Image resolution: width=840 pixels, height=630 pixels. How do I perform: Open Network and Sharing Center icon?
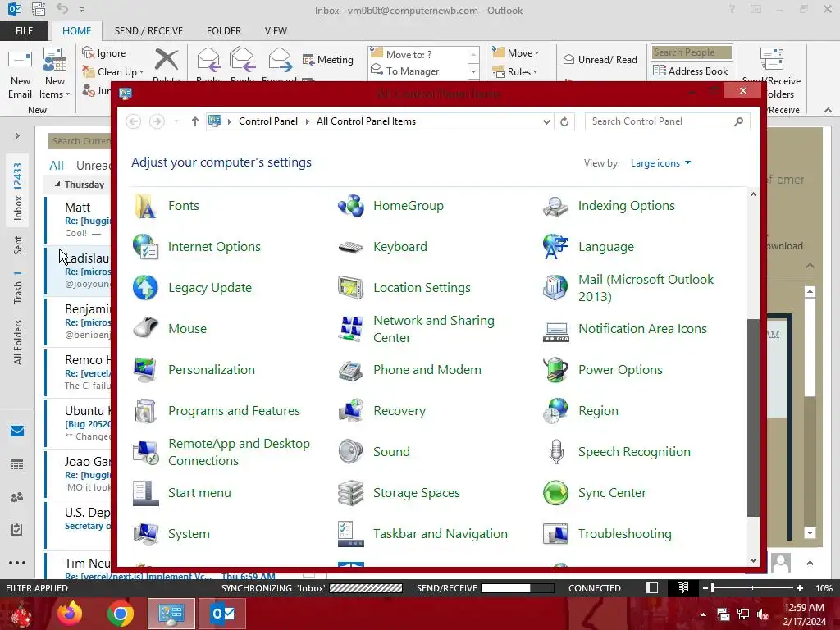pos(350,329)
